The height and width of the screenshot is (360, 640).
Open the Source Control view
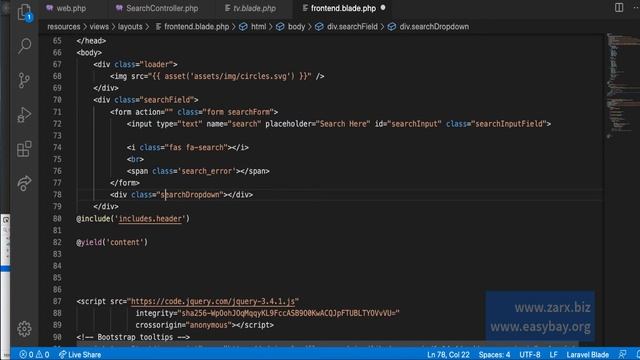click(24, 80)
